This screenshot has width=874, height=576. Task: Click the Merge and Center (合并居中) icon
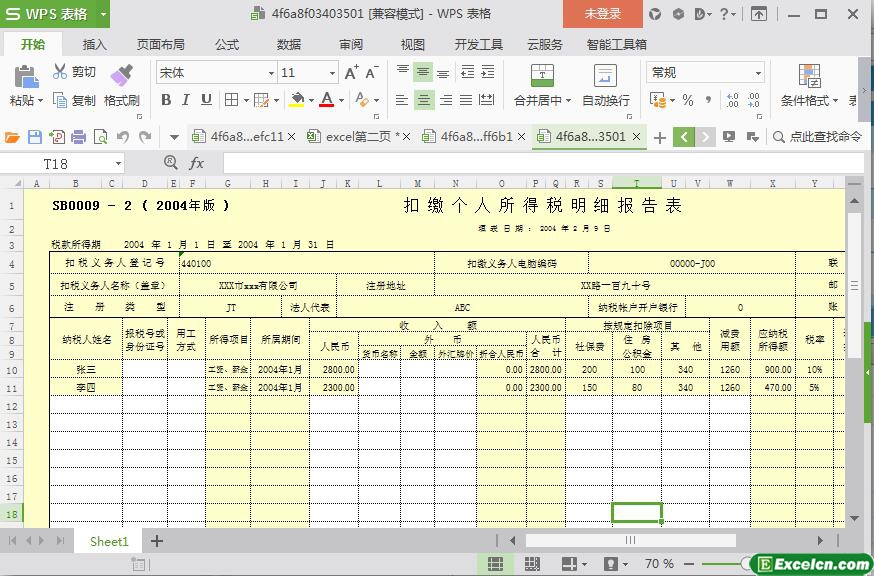coord(541,76)
